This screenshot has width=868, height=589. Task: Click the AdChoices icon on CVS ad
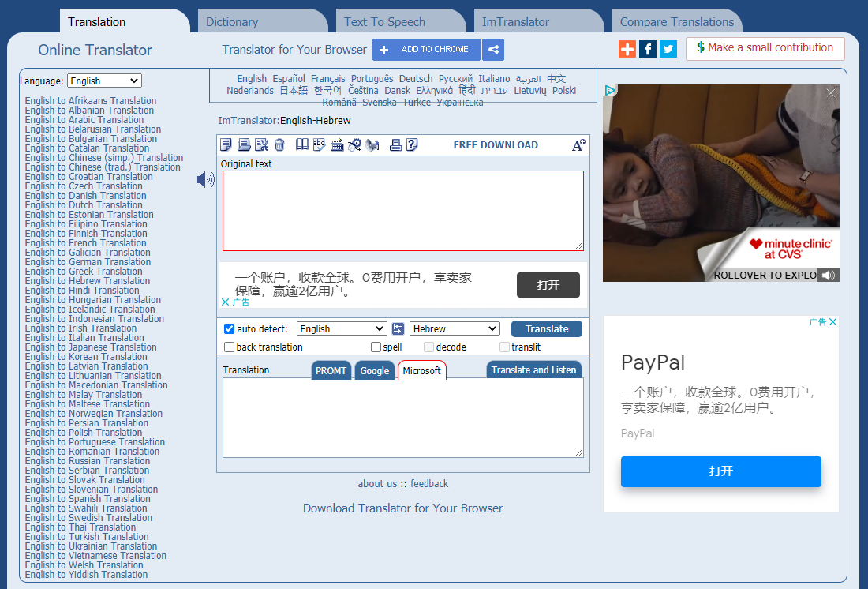click(610, 90)
